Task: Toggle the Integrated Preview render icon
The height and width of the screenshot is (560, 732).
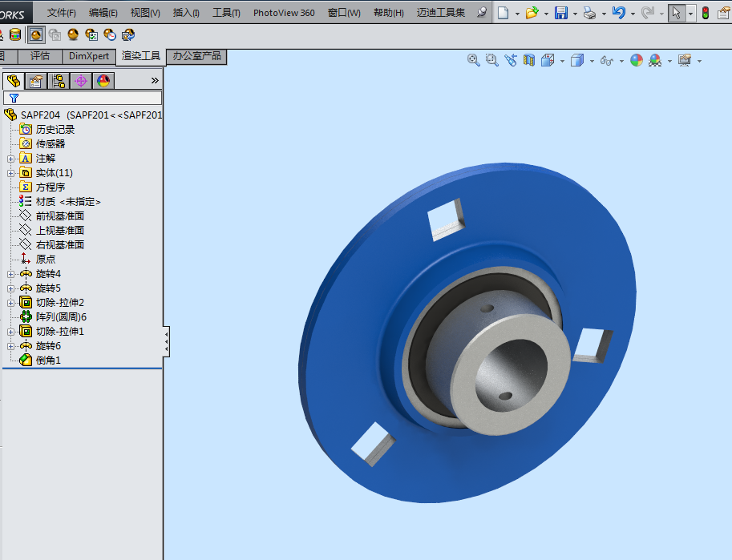Action: pos(36,34)
